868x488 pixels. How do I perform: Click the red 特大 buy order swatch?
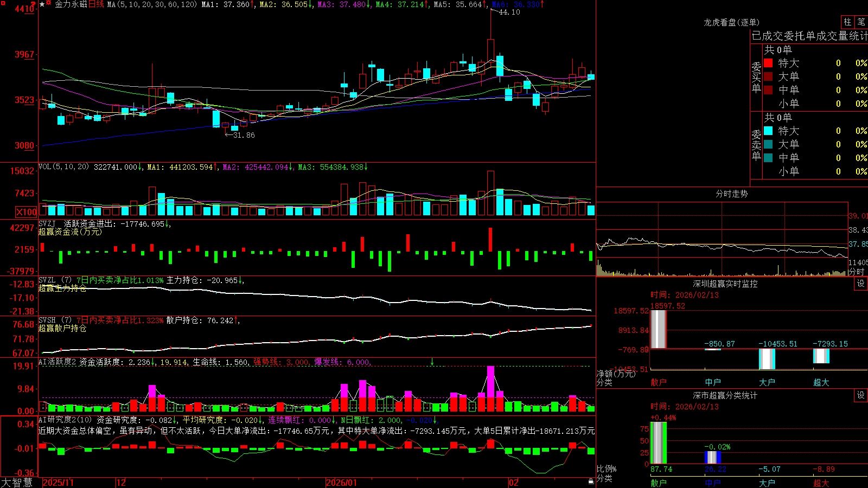click(768, 63)
